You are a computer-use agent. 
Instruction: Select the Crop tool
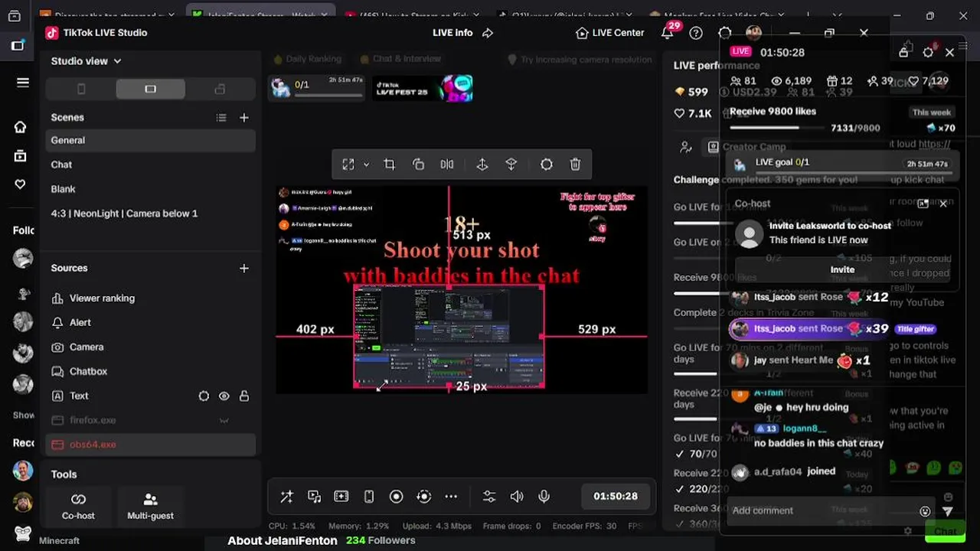click(x=389, y=165)
